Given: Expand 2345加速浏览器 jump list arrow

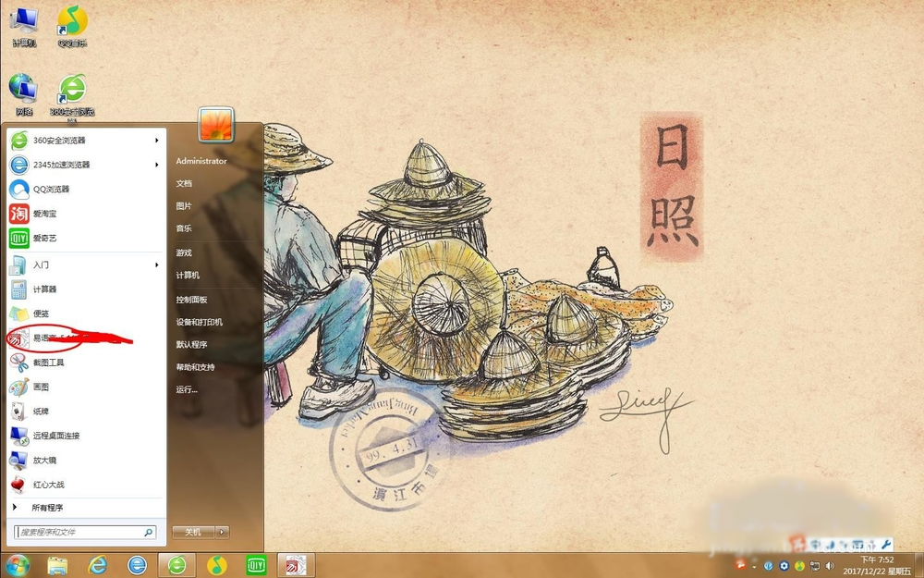Looking at the screenshot, I should [x=157, y=165].
